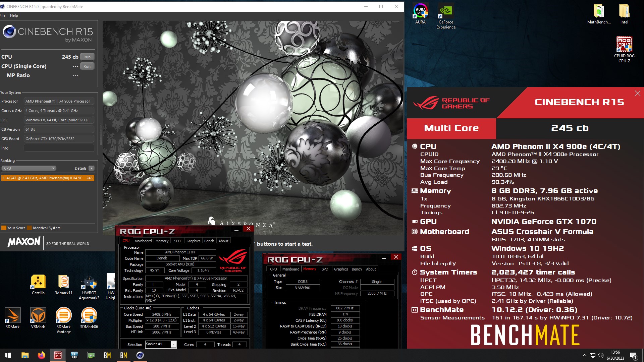
Task: Switch to Memory tab in CPU-Z CPU window
Action: point(162,241)
